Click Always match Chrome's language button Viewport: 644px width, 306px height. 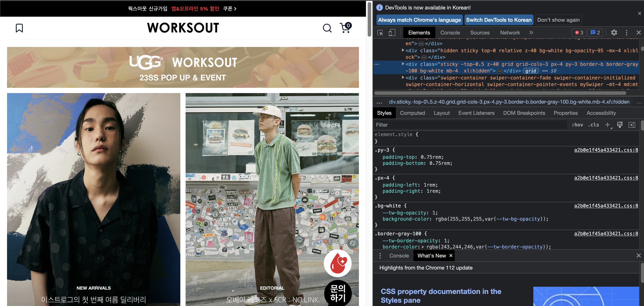419,20
